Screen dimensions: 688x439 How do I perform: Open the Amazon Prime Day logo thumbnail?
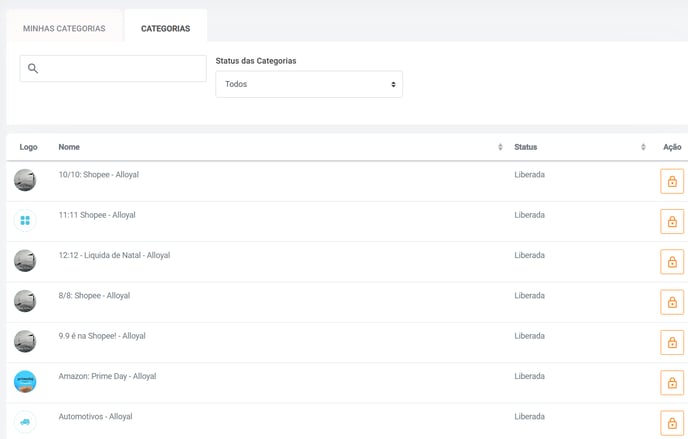coord(25,382)
